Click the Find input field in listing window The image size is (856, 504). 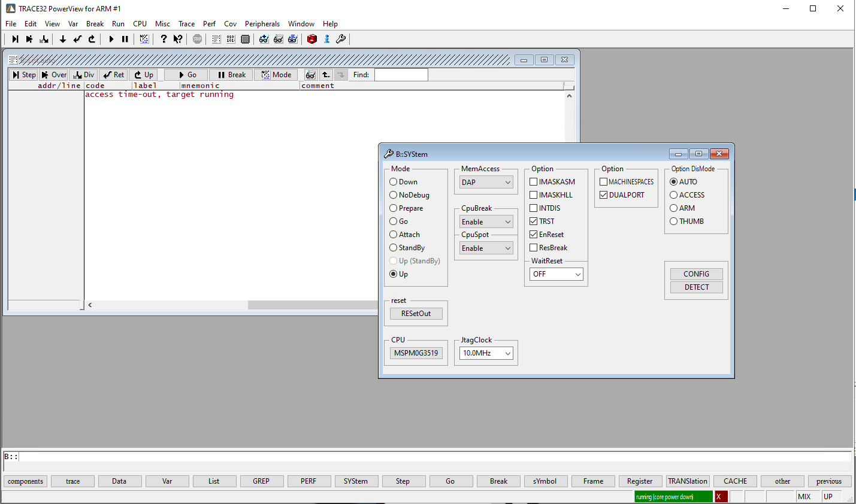pos(401,75)
